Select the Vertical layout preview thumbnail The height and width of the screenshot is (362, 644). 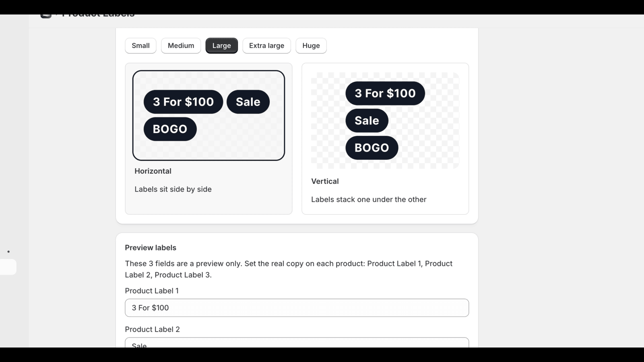coord(385,121)
